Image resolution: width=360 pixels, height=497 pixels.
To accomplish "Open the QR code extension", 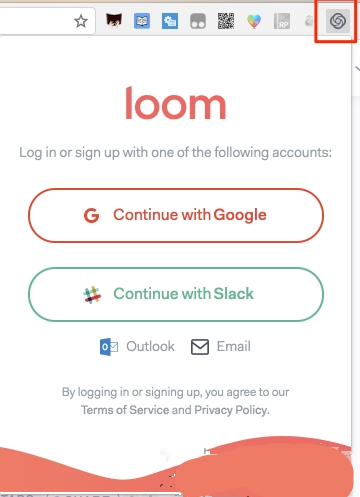I will pyautogui.click(x=226, y=21).
